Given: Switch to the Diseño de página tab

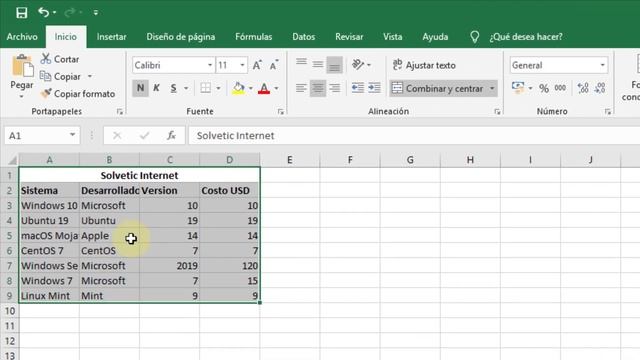Looking at the screenshot, I should [181, 37].
